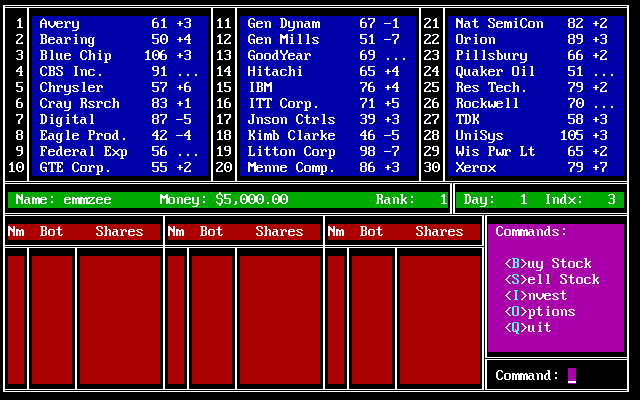
Task: Click the Bearing stock row
Action: point(120,40)
